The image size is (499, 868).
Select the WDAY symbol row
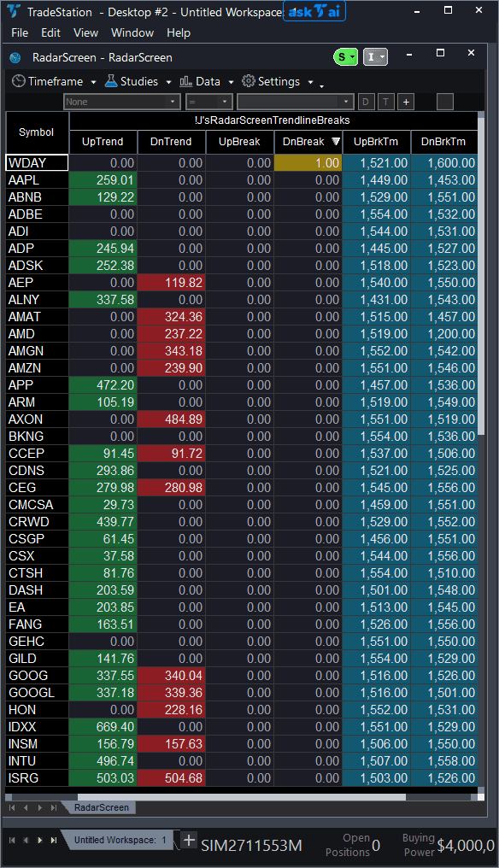pos(36,162)
